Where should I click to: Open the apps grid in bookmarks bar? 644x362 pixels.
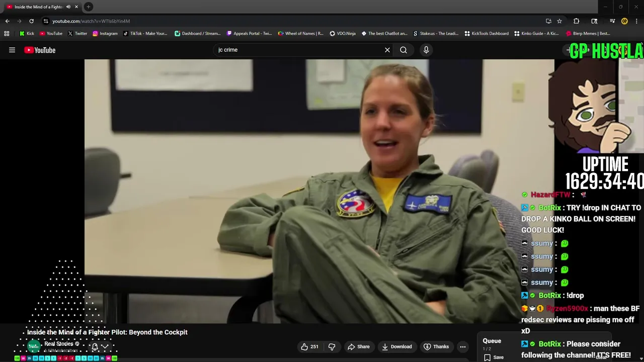pos(7,34)
